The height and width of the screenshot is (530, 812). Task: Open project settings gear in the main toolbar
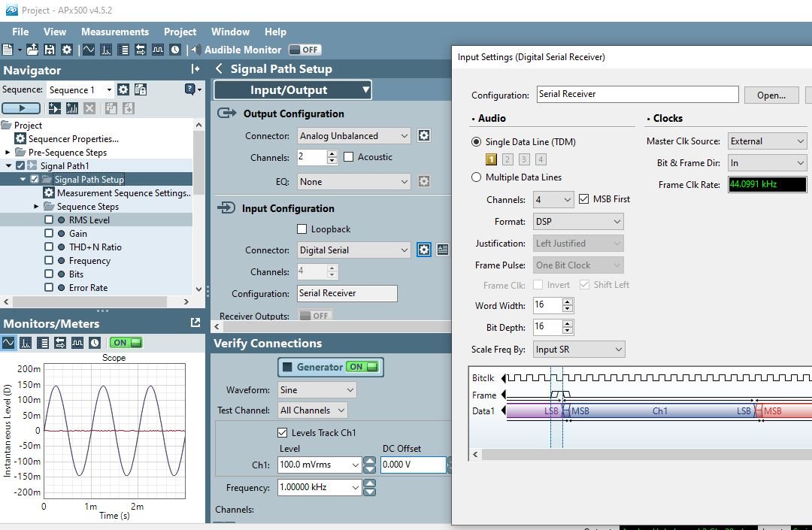(x=67, y=50)
